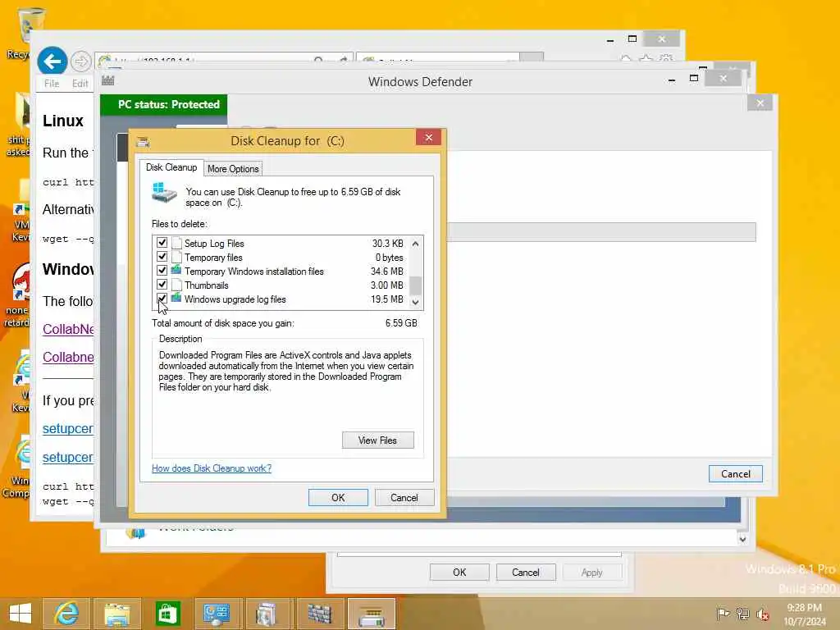Click the PC status: Protected banner
The image size is (840, 630).
(x=164, y=104)
